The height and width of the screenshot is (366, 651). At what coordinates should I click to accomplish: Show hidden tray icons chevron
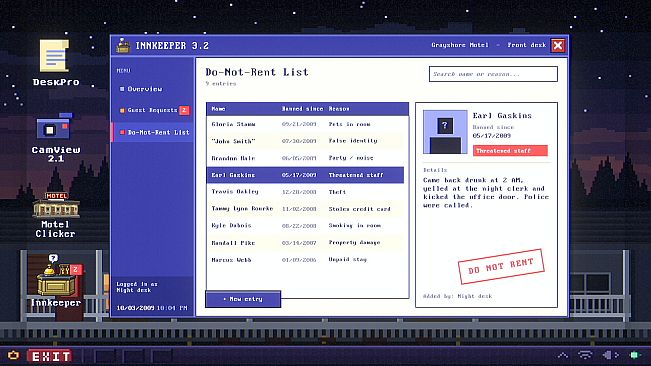coord(563,355)
